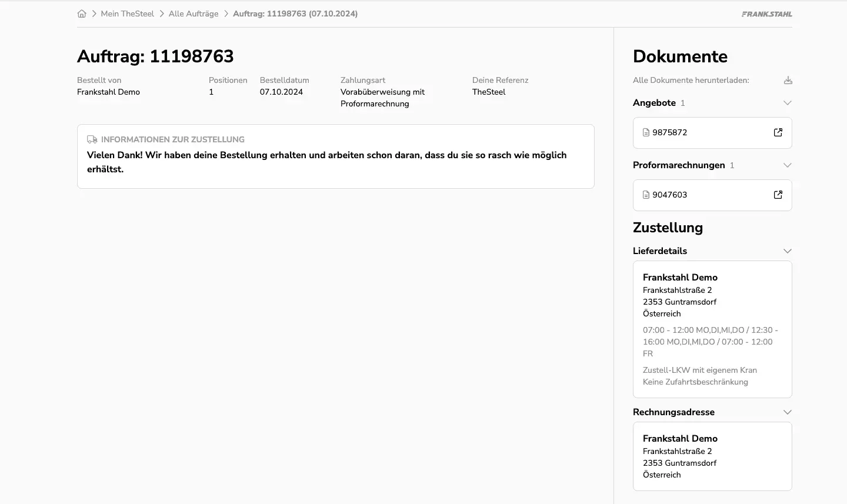Click 'INFORMATIONEN ZUR ZUSTELLUNG' heading
This screenshot has height=504, width=847.
[x=173, y=139]
